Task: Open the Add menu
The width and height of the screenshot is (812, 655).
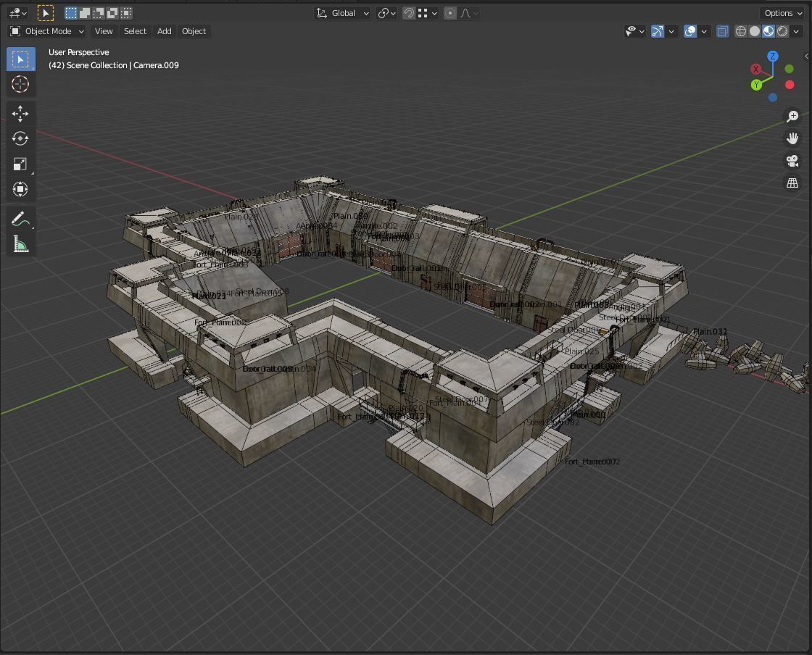Action: [x=164, y=32]
